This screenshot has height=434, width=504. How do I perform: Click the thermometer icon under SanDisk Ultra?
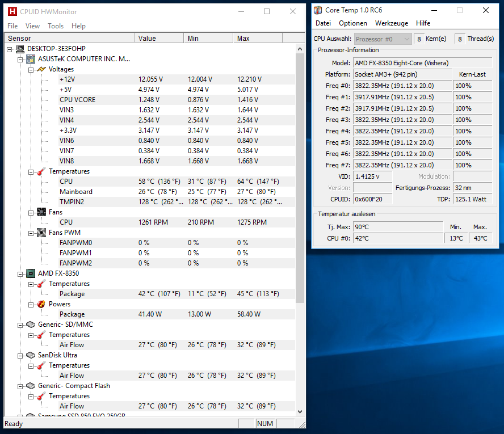41,365
